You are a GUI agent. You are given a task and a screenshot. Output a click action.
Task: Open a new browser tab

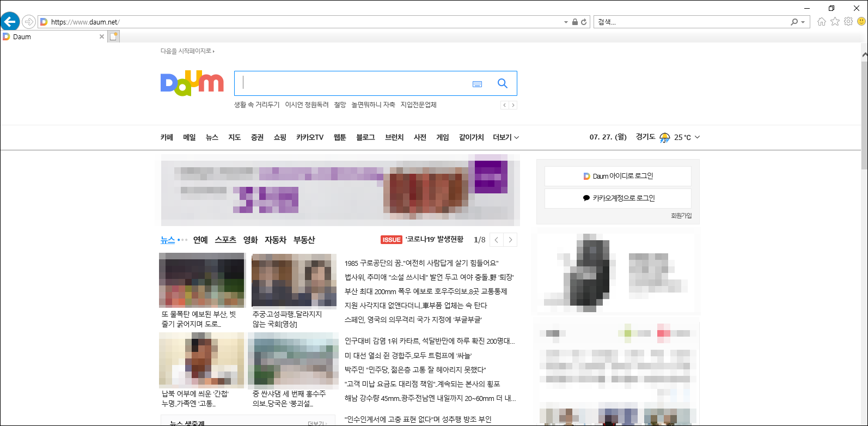[113, 36]
